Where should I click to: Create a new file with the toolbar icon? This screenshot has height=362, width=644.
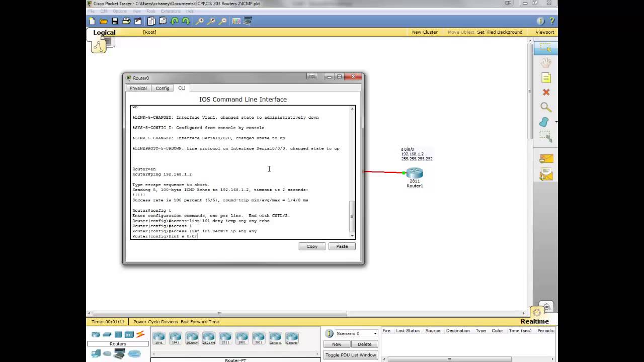(x=92, y=21)
